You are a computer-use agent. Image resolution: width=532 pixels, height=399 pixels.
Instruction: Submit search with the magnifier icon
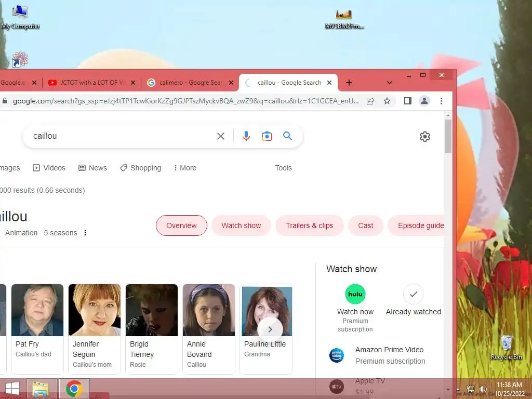287,136
